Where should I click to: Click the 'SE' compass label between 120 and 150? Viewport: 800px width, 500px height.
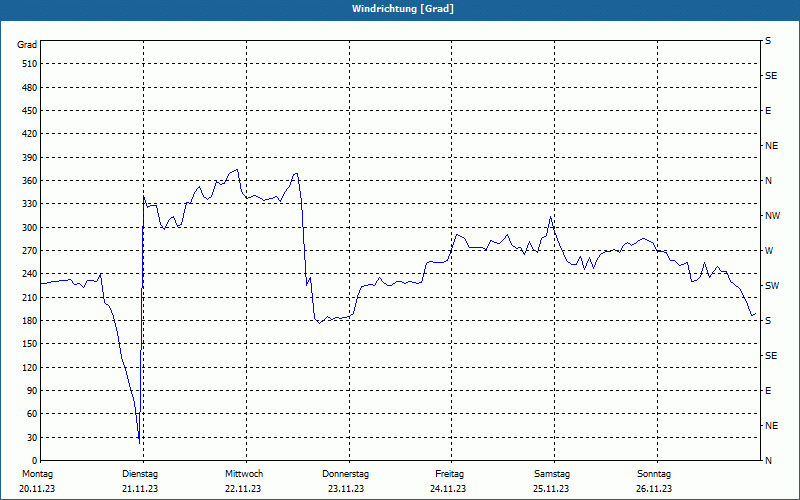click(771, 356)
